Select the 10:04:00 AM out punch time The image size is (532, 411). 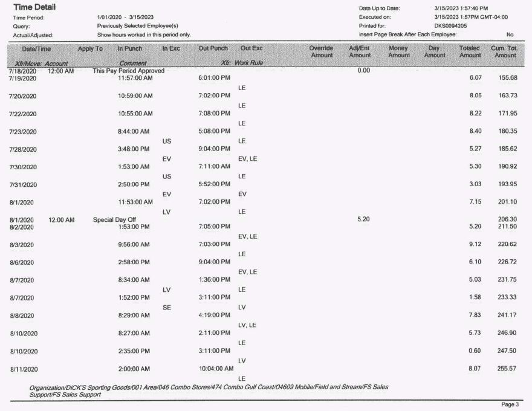(216, 367)
